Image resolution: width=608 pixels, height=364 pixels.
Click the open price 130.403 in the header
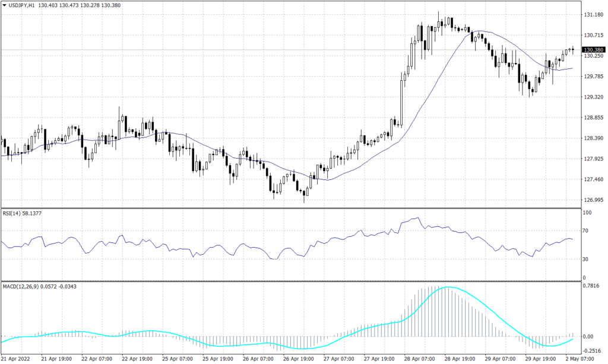47,5
